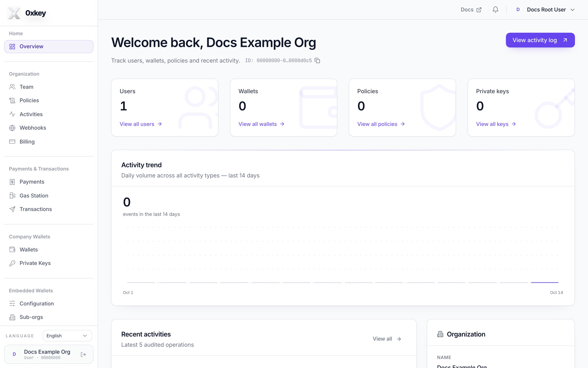This screenshot has width=588, height=368.
Task: Click the Activities pulse icon
Action: click(12, 114)
